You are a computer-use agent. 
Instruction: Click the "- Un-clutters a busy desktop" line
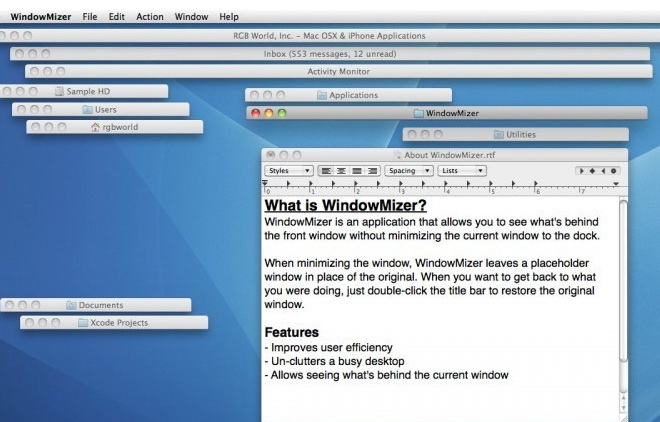tap(335, 361)
